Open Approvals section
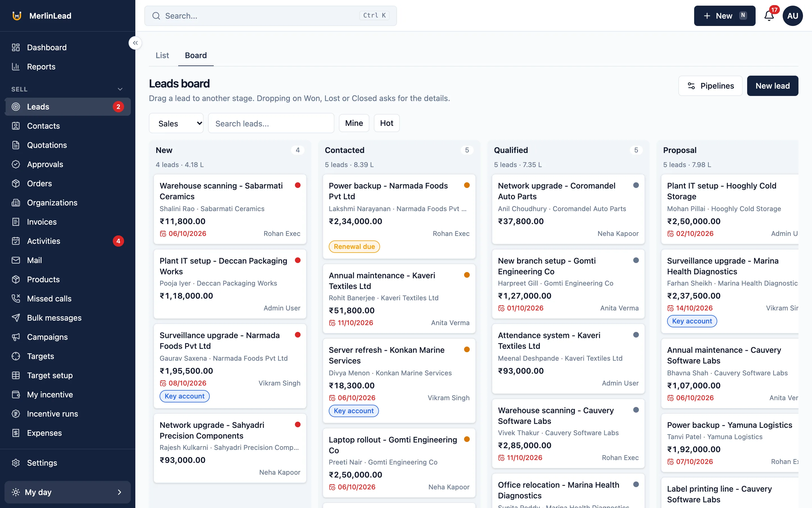Image resolution: width=812 pixels, height=508 pixels. tap(67, 164)
